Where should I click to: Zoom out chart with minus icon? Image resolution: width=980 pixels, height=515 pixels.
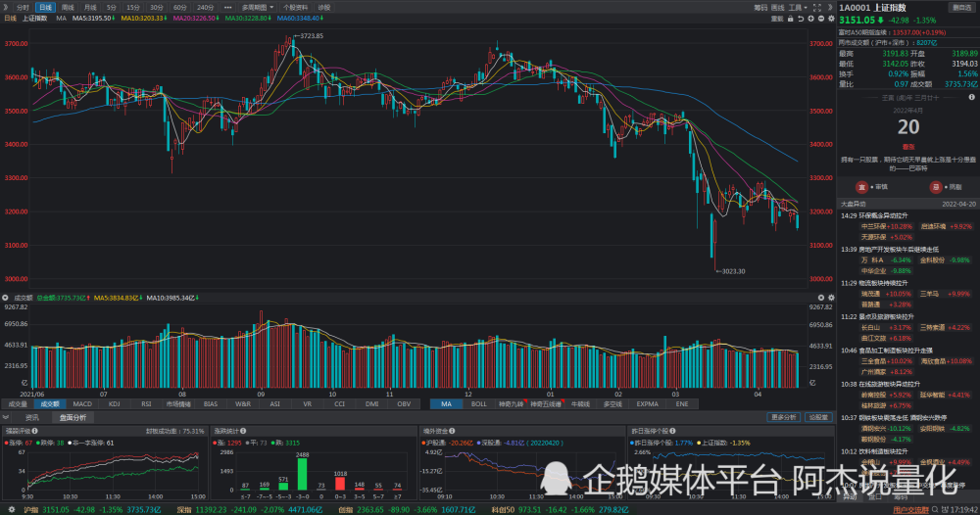tap(820, 19)
